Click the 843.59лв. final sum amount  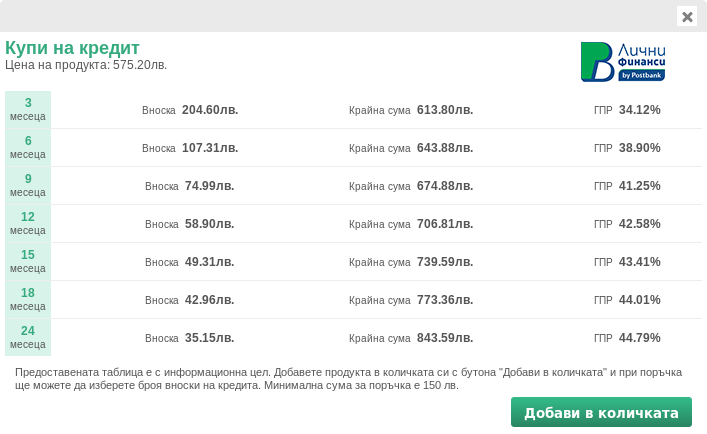[x=445, y=338]
